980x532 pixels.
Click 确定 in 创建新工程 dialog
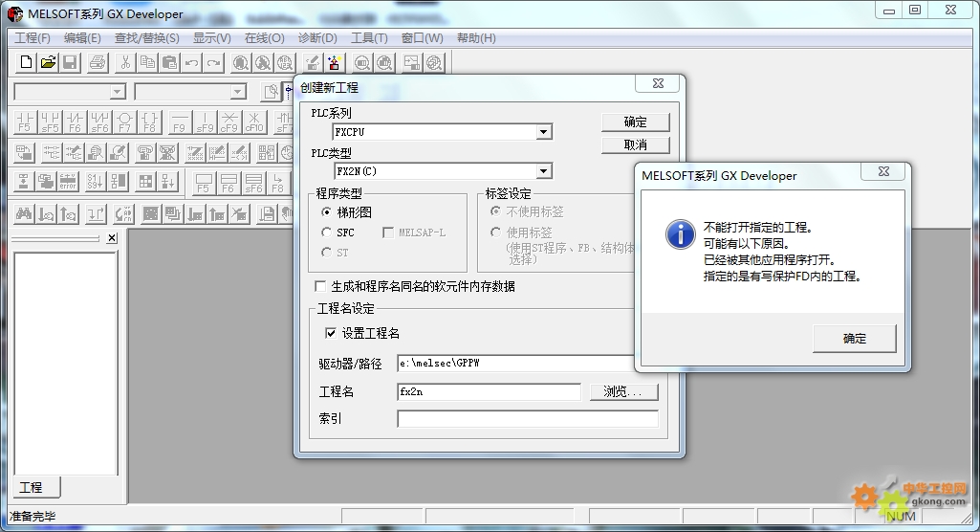[x=635, y=122]
